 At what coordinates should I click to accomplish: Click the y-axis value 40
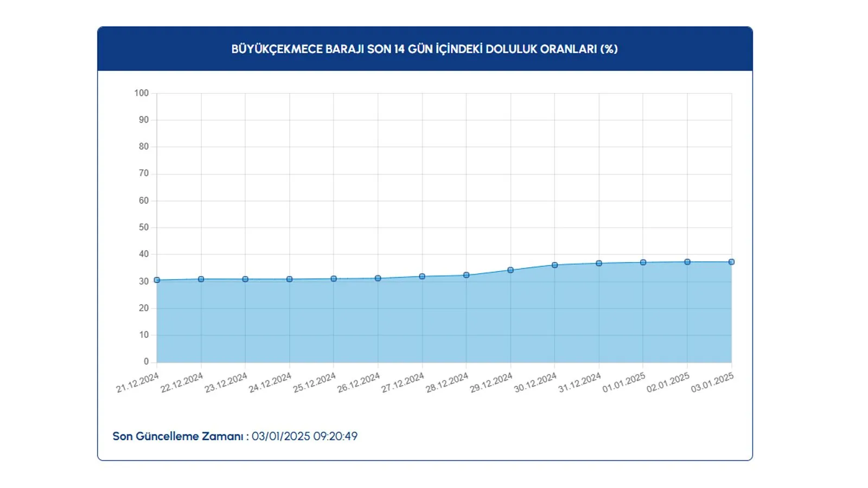144,254
